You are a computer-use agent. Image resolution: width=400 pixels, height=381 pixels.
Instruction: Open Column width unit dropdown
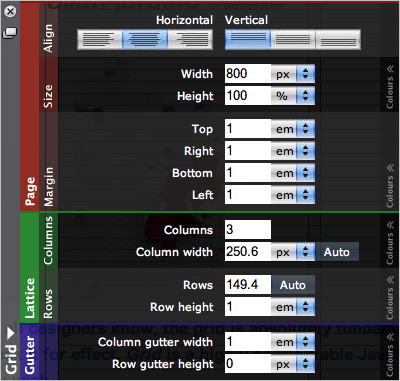click(293, 252)
